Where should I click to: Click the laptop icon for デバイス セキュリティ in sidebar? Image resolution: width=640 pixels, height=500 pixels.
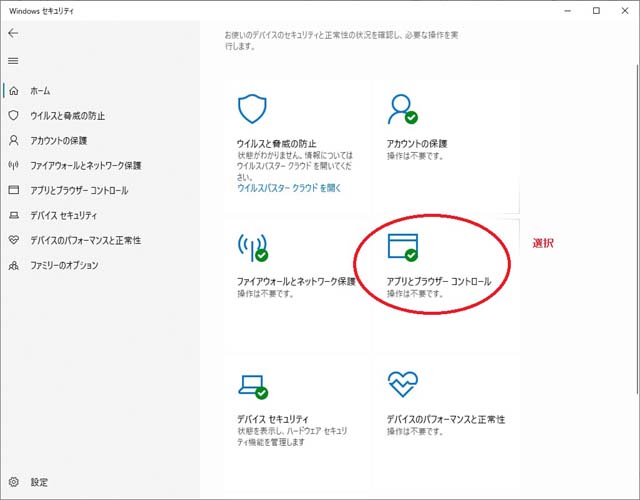click(x=14, y=215)
